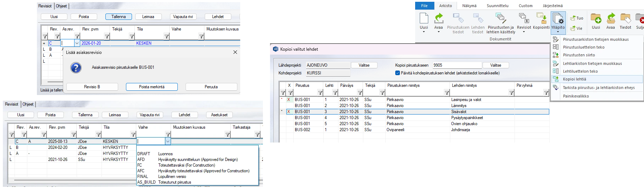Click the filter icon under Lehden nimitys

(511, 93)
